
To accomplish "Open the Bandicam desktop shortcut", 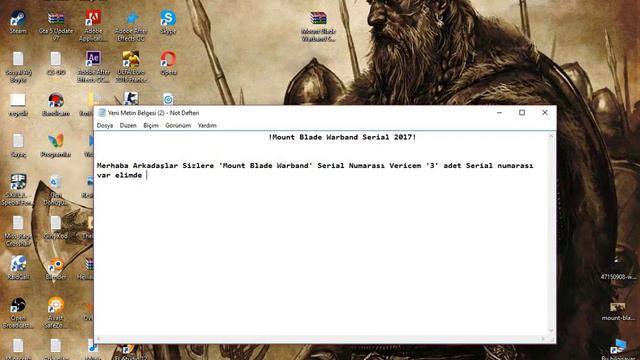I will click(x=56, y=104).
